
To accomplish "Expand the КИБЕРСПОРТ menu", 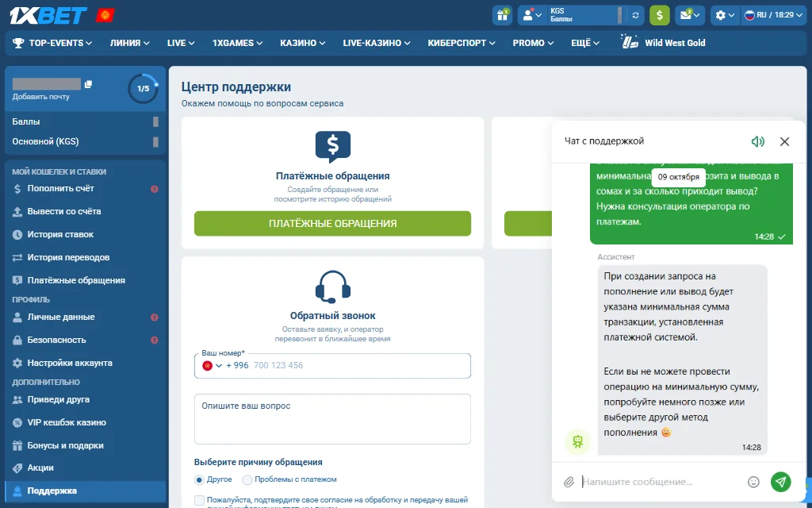I will [x=462, y=43].
